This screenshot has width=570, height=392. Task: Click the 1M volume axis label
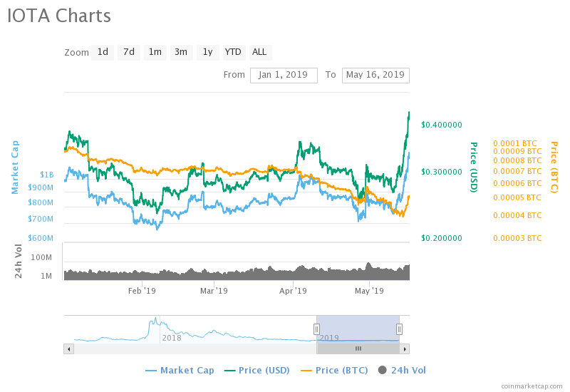tap(46, 277)
